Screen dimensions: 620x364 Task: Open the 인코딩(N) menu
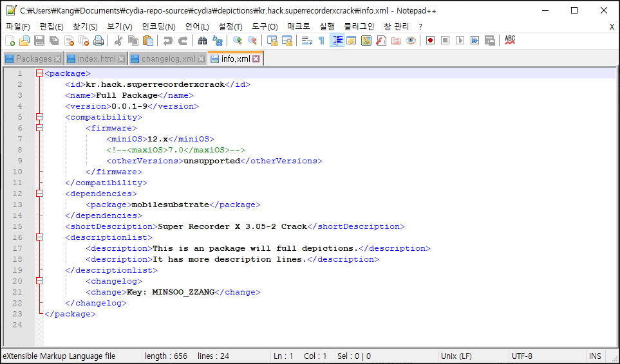(158, 27)
